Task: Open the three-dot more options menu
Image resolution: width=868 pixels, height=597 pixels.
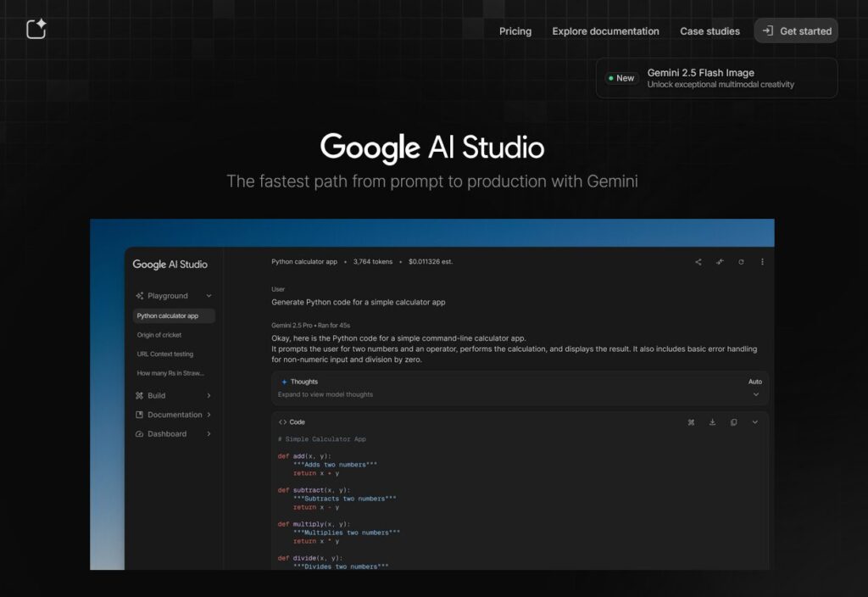Action: 762,262
